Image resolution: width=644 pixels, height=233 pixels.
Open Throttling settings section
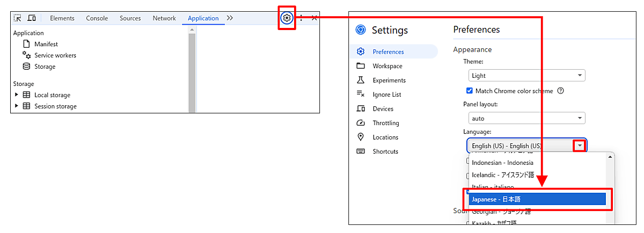click(385, 123)
